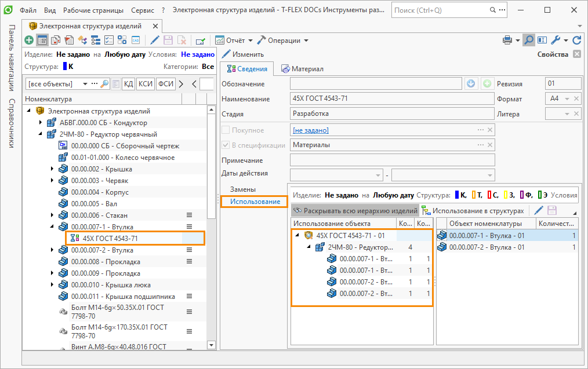Click the CAD icon in the toolbar
Viewport: 588px width, 369px height.
pos(135,40)
